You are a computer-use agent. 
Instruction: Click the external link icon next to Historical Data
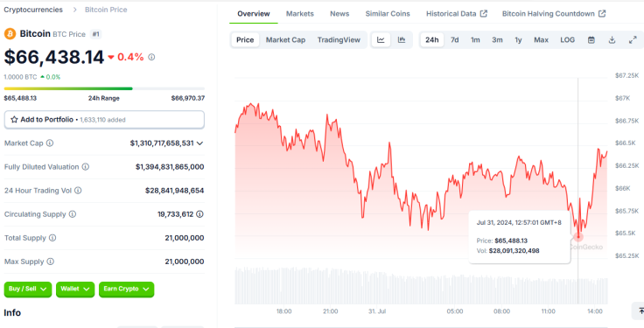pos(484,13)
